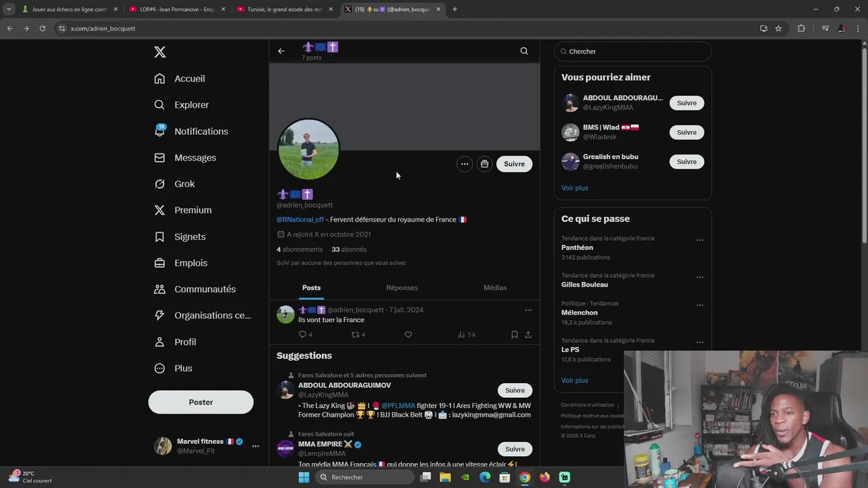868x488 pixels.
Task: Follow ABDOUL ABDOURAGUIMOV in Suggestions
Action: pos(515,390)
